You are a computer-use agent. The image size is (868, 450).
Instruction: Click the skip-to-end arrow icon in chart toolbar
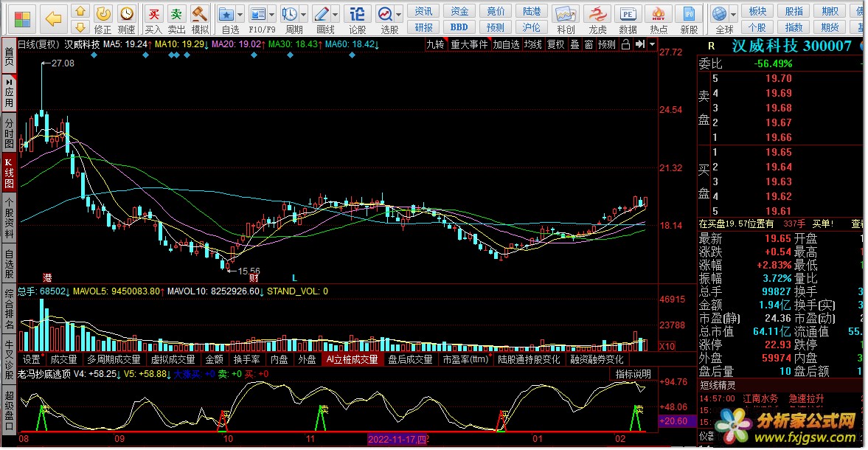tap(640, 44)
